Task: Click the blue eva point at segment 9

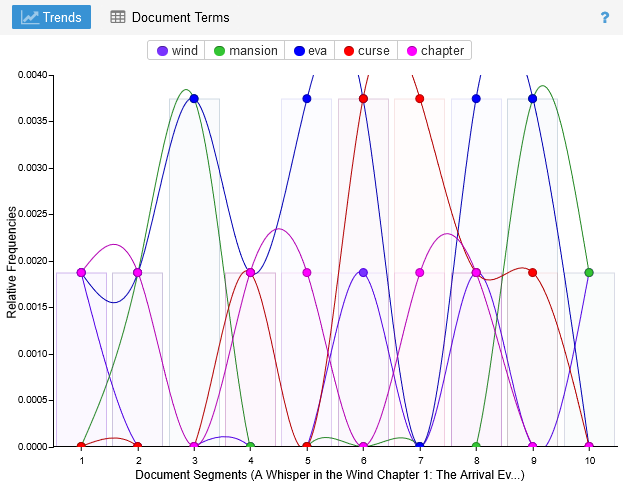Action: pyautogui.click(x=532, y=99)
